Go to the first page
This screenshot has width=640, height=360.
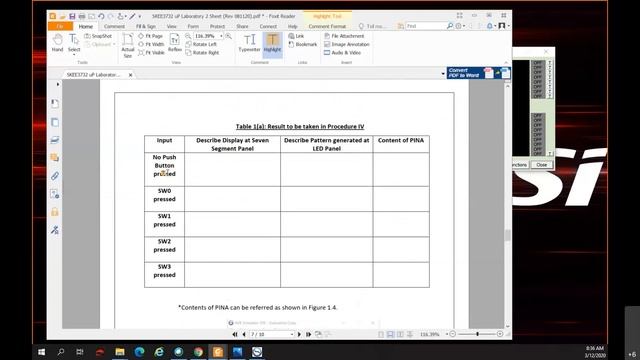click(235, 334)
